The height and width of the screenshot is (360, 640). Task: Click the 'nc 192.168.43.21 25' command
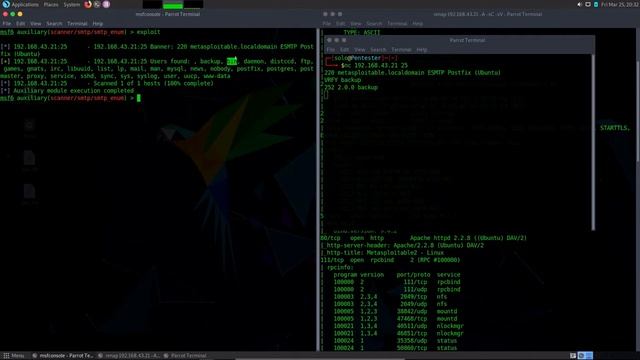point(376,65)
